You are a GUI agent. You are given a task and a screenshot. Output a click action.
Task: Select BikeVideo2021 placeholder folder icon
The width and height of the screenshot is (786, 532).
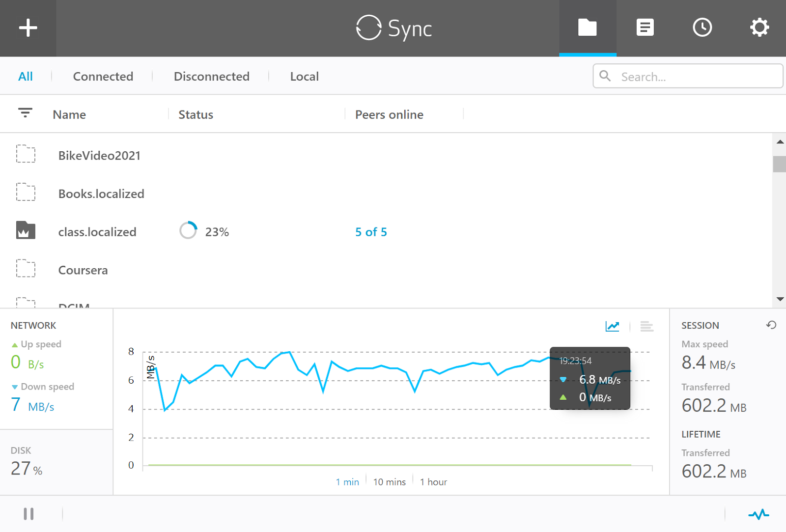pos(26,154)
